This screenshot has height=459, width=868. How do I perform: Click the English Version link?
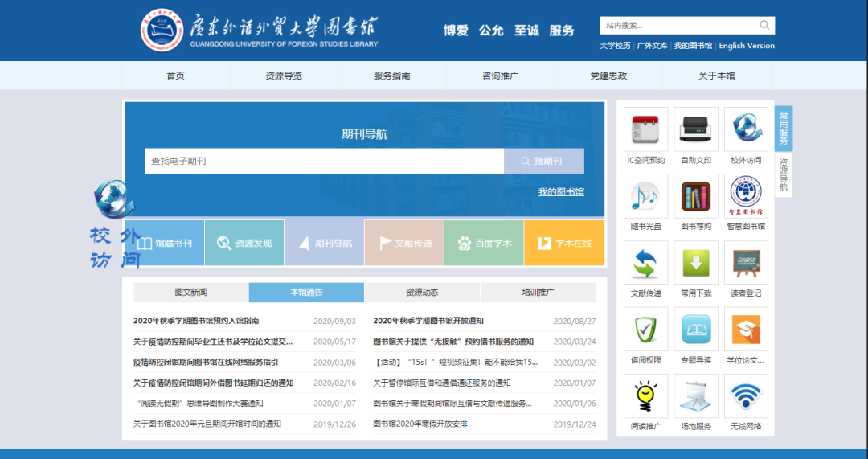click(747, 46)
